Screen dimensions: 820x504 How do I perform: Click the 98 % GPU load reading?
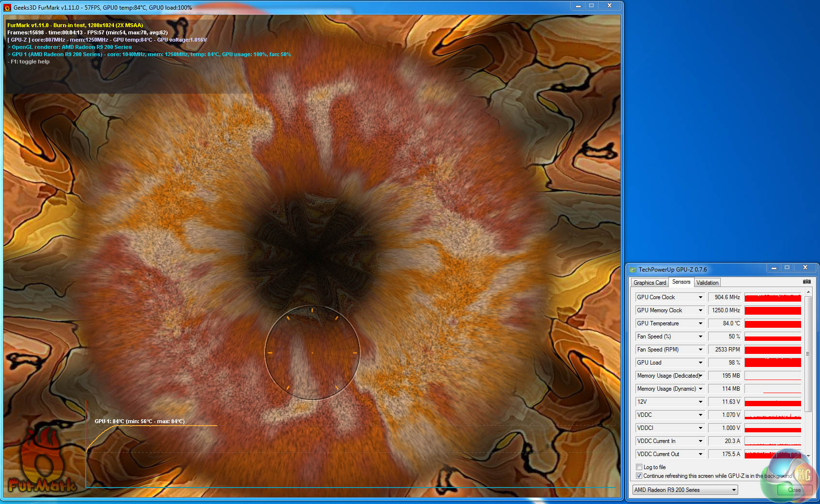[725, 363]
